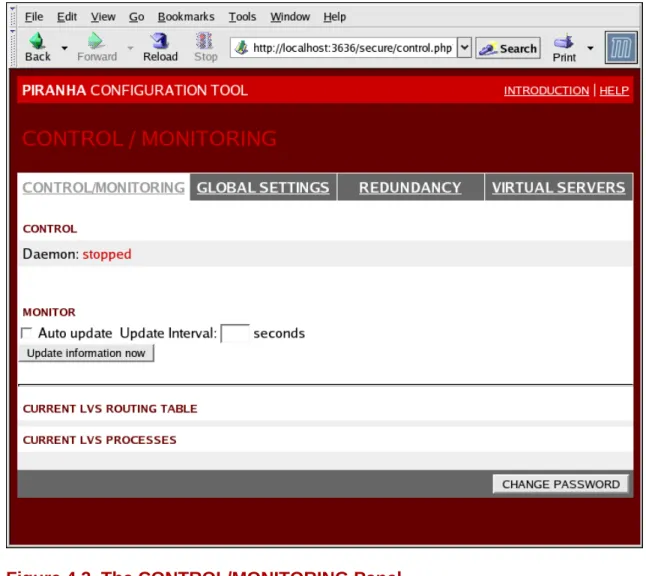Click the bookmark icon in the URL bar
The height and width of the screenshot is (576, 646).
(x=241, y=48)
